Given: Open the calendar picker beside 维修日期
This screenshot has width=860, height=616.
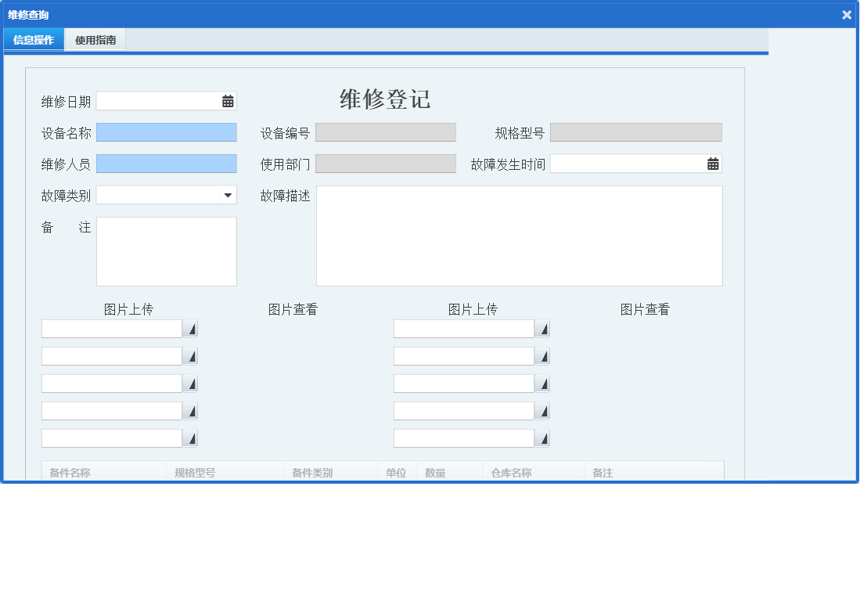Looking at the screenshot, I should (x=227, y=100).
